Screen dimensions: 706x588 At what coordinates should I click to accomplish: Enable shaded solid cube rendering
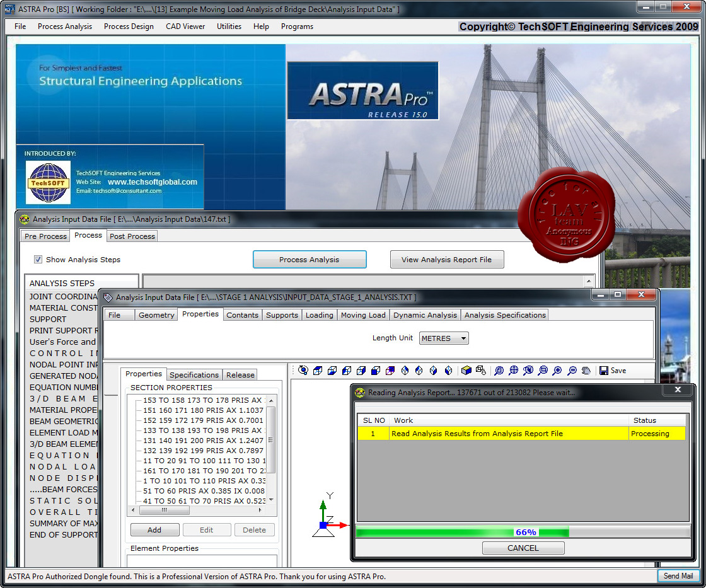pos(466,370)
